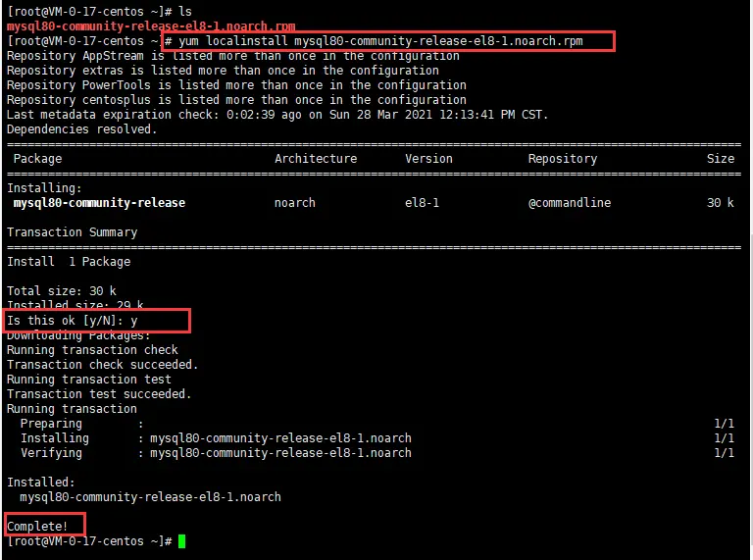Click 'Running transaction test' line
Screen dimensions: 753x560
[x=89, y=380]
